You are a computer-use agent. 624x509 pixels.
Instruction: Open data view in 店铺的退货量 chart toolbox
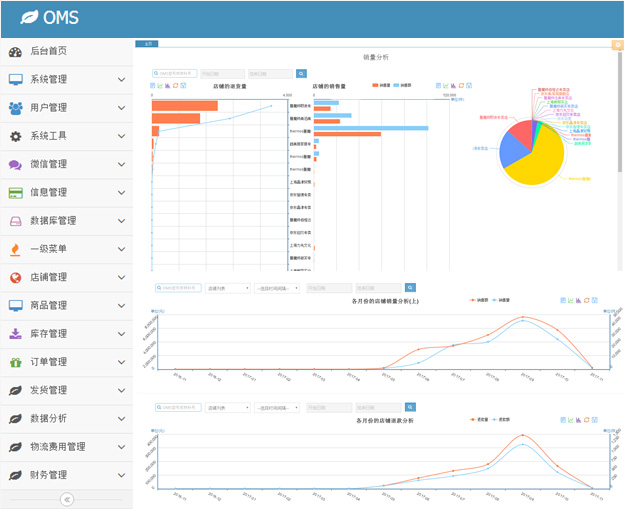click(x=152, y=86)
